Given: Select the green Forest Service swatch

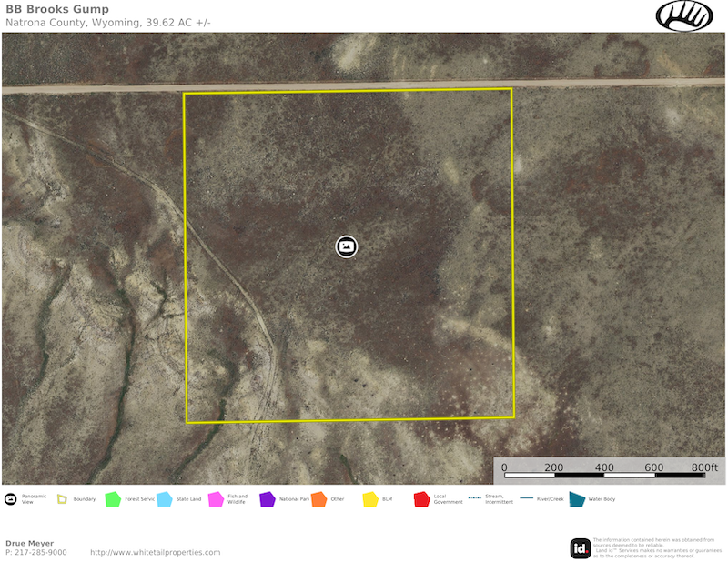Looking at the screenshot, I should [113, 499].
